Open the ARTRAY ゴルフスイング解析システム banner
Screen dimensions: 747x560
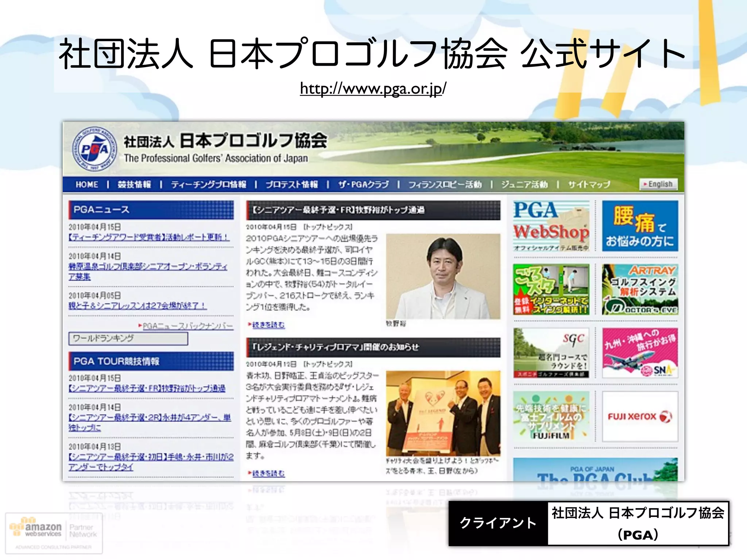640,289
